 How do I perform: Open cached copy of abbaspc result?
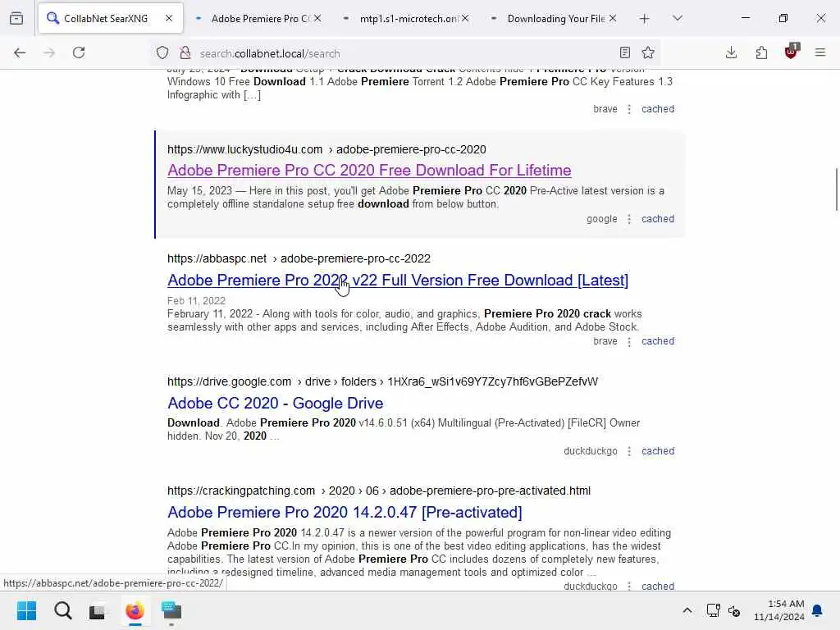click(x=658, y=341)
